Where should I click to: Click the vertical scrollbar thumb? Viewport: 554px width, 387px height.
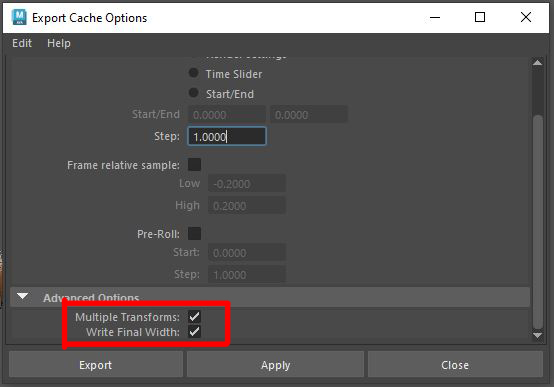(537, 222)
